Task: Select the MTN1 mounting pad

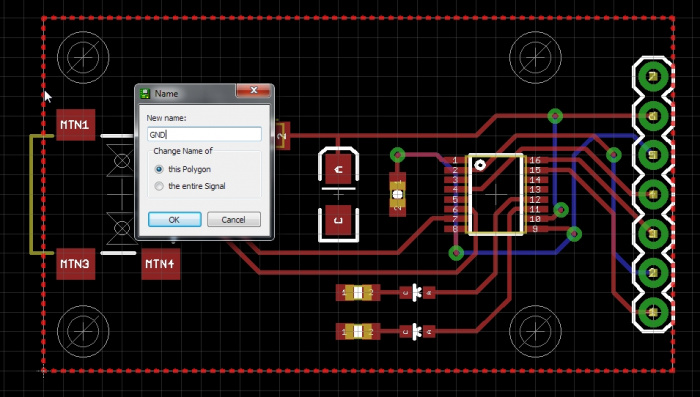Action: [75, 125]
